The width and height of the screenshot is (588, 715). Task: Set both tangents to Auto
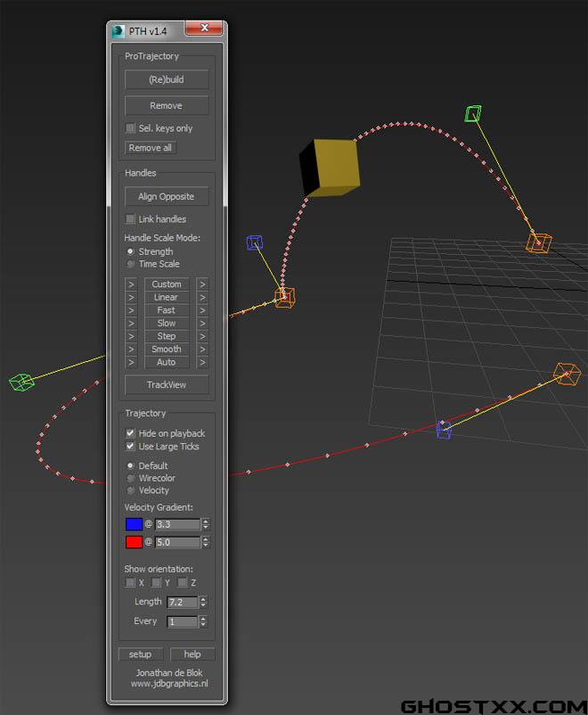click(x=167, y=362)
